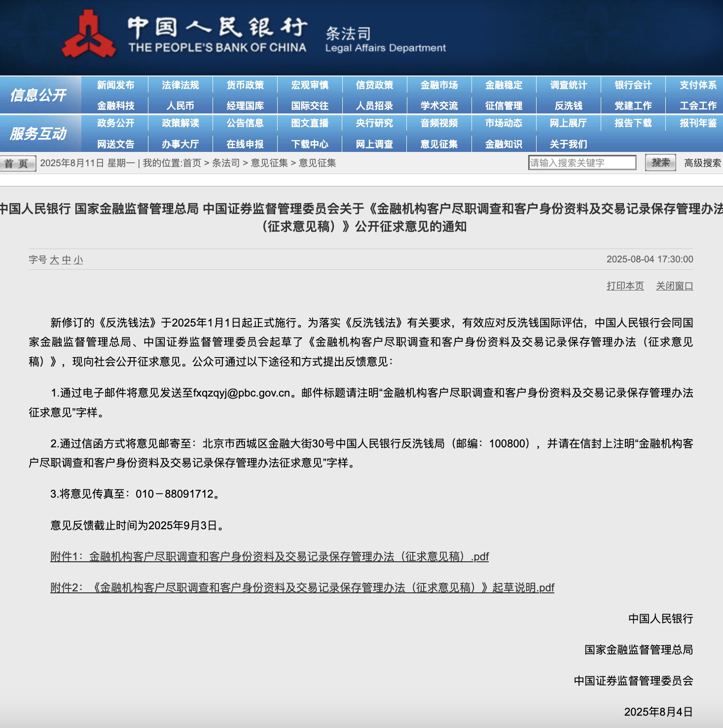Open 高级搜索 advanced search

coord(702,163)
